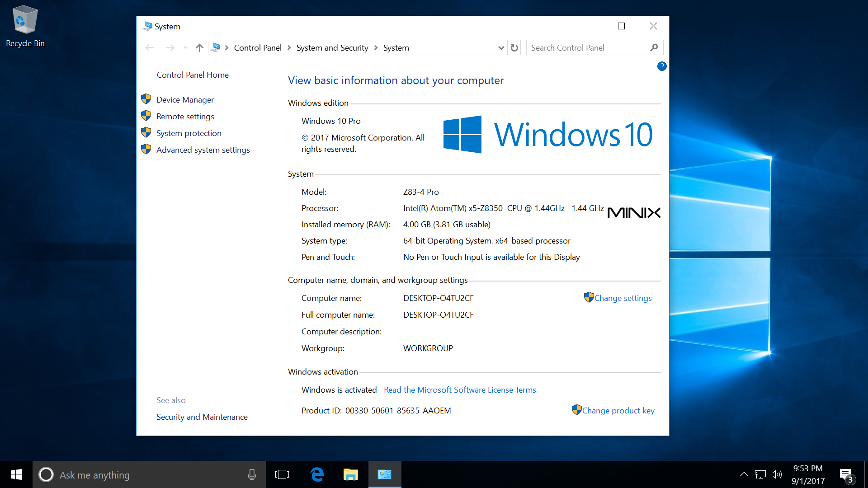The image size is (868, 488).
Task: Open the Recycle Bin desktop icon
Action: click(25, 26)
